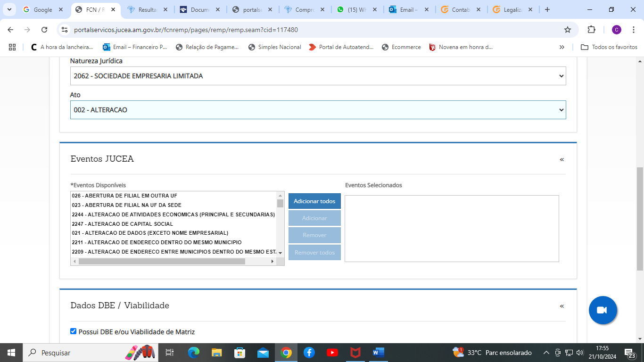This screenshot has width=644, height=362.
Task: Open Todos os favoritos folder
Action: [609, 47]
